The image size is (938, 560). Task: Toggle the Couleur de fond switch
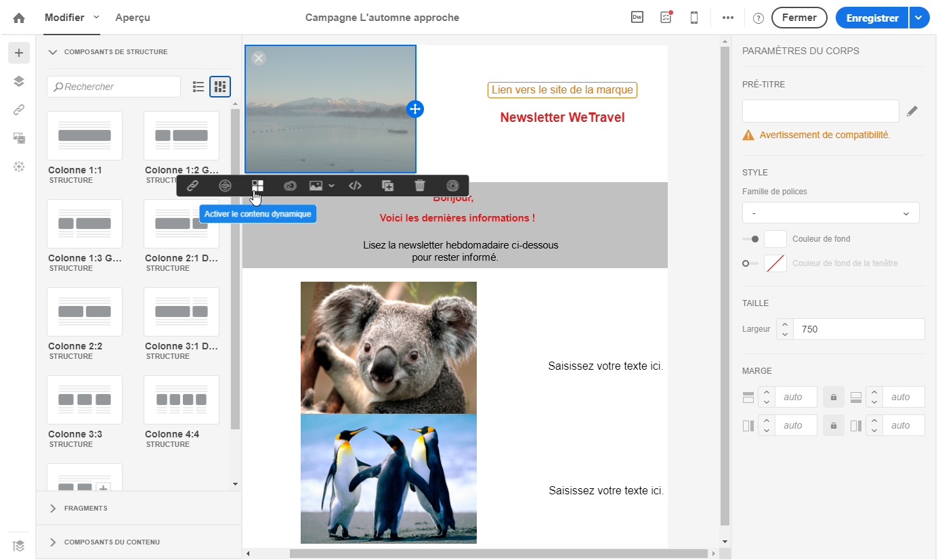coord(750,239)
